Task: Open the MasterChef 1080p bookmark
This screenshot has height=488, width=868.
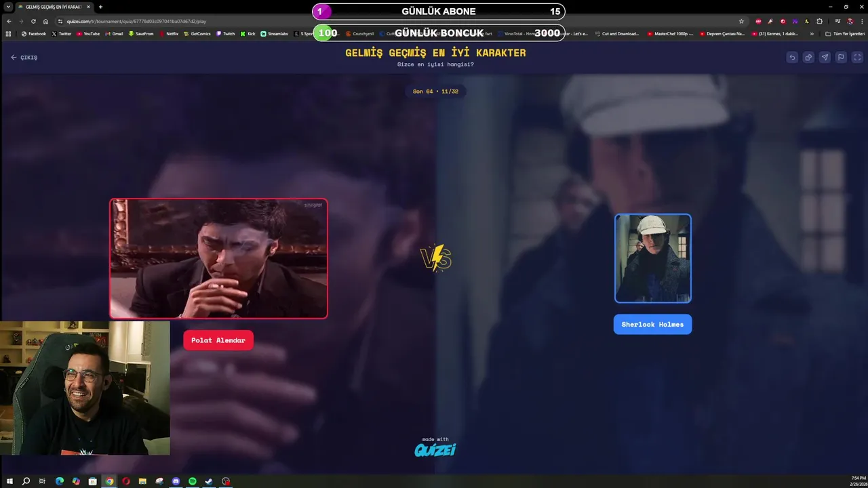Action: tap(670, 33)
